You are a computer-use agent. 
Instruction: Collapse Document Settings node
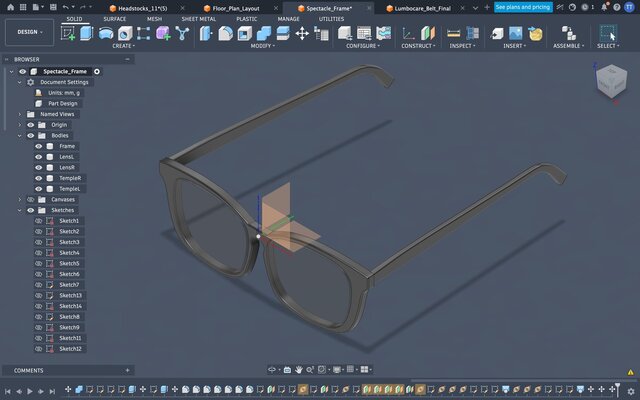pyautogui.click(x=19, y=82)
